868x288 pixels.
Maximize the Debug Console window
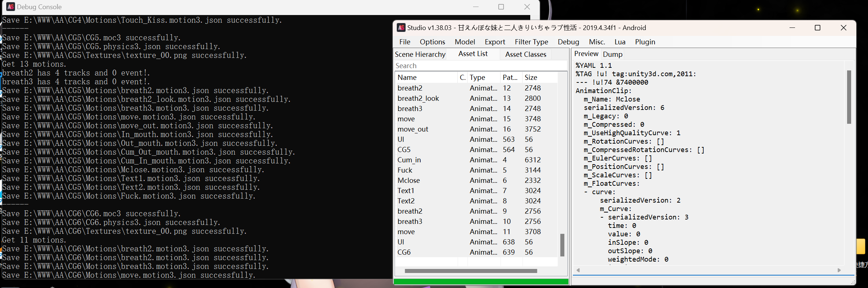pos(501,7)
